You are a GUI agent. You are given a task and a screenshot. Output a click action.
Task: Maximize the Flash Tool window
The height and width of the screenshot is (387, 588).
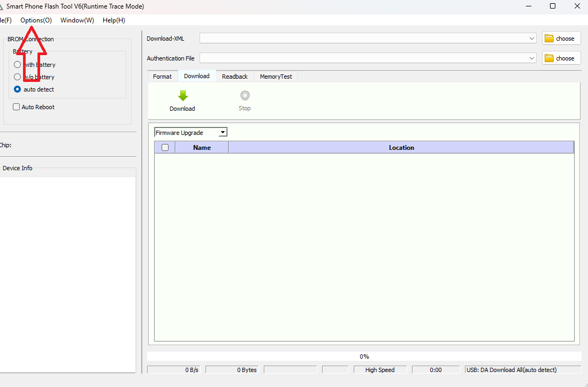pyautogui.click(x=552, y=6)
